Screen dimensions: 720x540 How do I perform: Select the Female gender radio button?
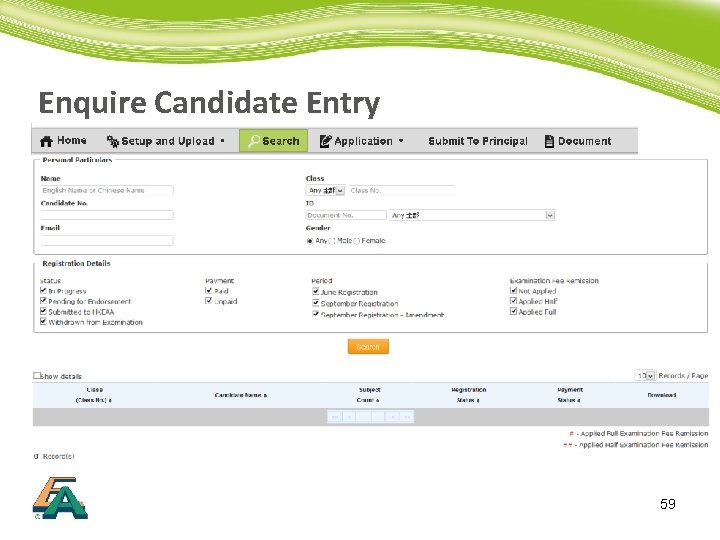[356, 241]
